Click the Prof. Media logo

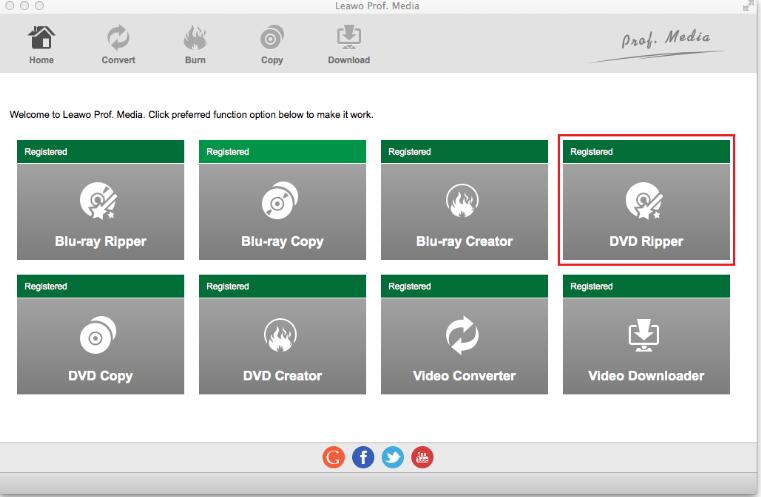660,45
